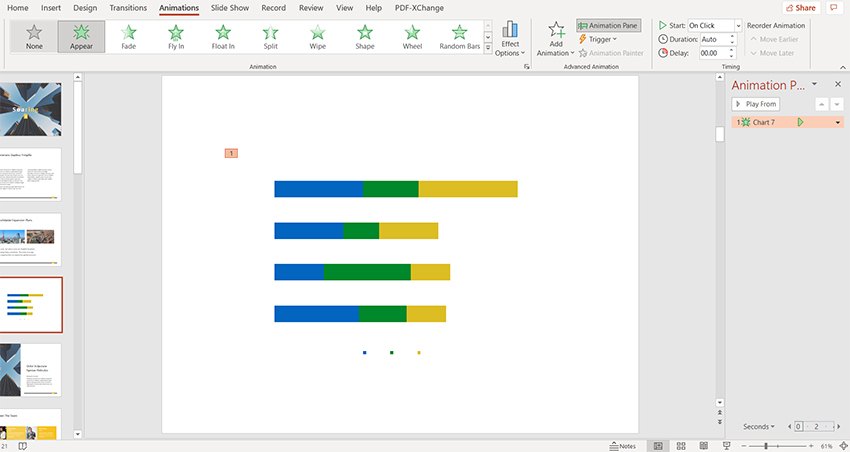Open the Record tab
The image size is (850, 452).
coord(273,8)
